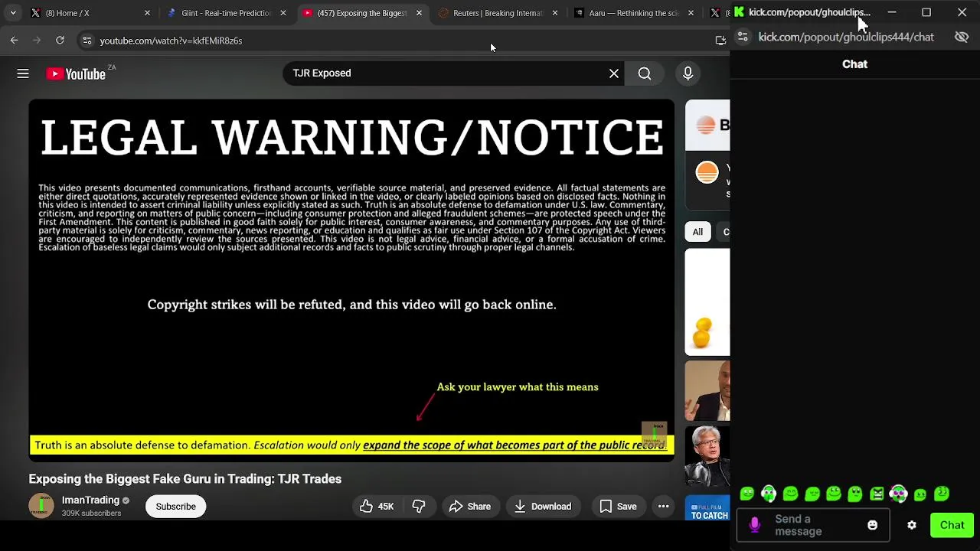This screenshot has width=980, height=551.
Task: Open the bald man thumbnail suggested video
Action: tap(707, 391)
